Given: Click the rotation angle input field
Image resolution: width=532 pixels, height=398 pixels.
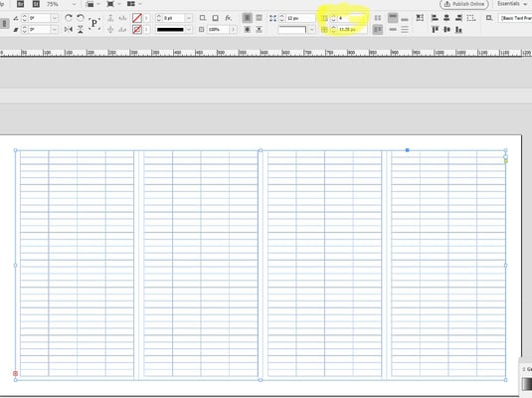Looking at the screenshot, I should 40,18.
